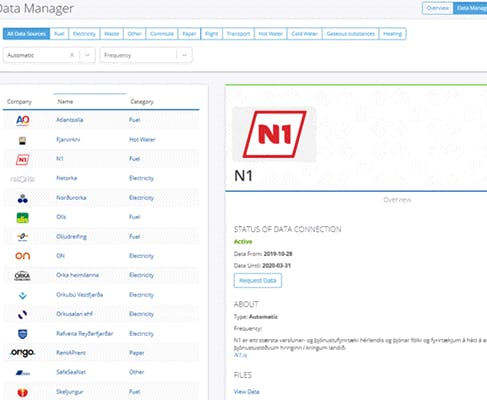Open the Fjarvirkni data source name
Image resolution: width=487 pixels, height=400 pixels.
(68, 139)
